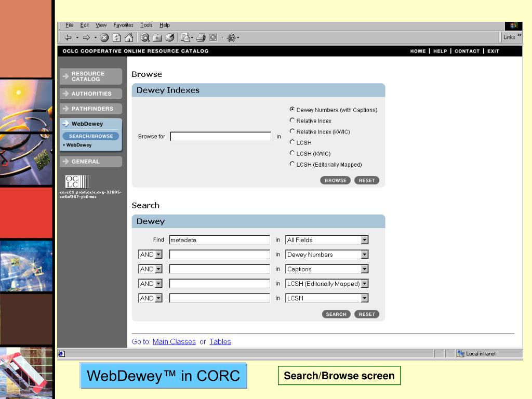Select Dewey Numbers (with Captions) radio

coord(292,109)
